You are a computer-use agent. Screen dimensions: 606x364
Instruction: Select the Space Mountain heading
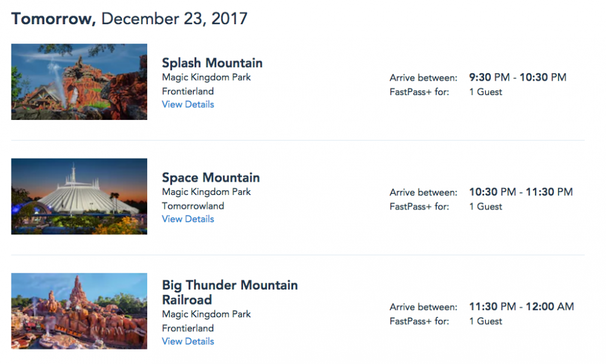[211, 177]
